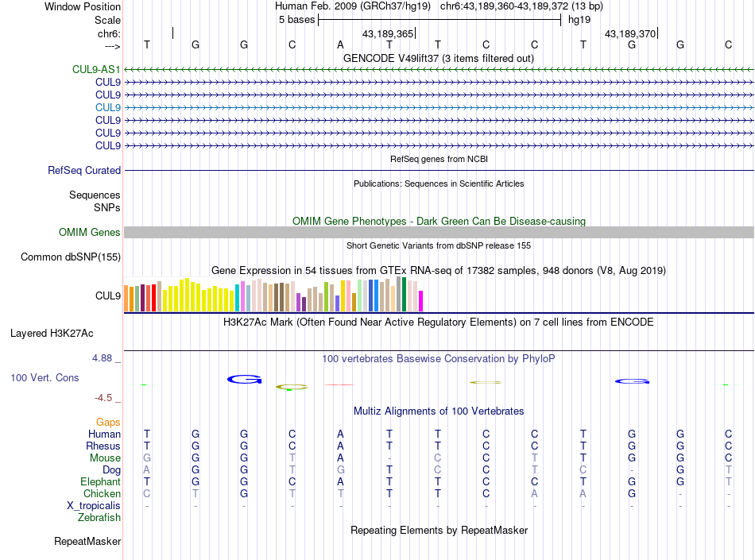Click the magenta GTEx expression bar
Screen dimensions: 755x560
(421, 301)
